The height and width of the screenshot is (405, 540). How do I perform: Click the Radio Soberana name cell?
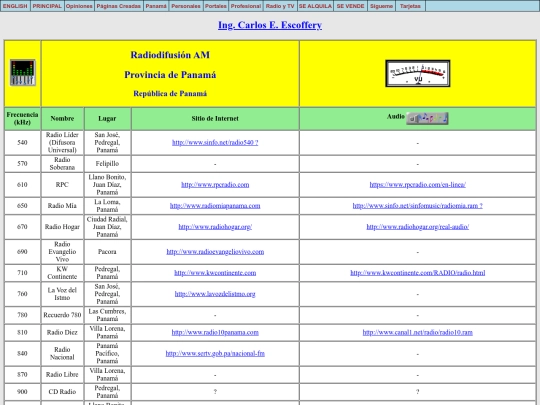(x=62, y=164)
